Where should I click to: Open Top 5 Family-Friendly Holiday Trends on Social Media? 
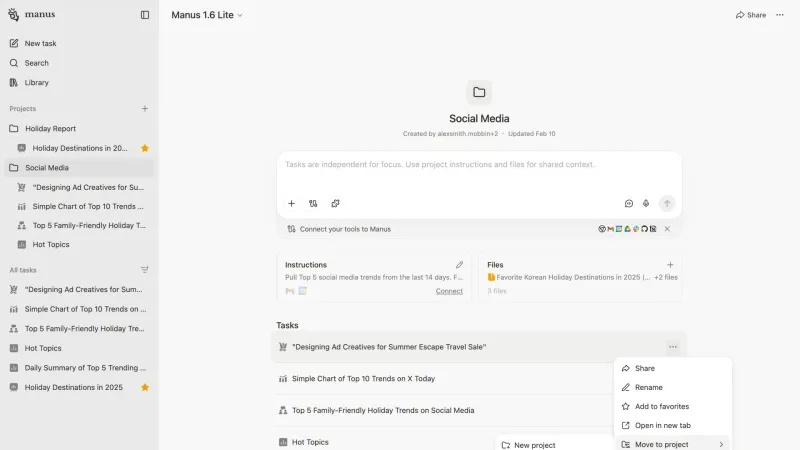coord(383,410)
